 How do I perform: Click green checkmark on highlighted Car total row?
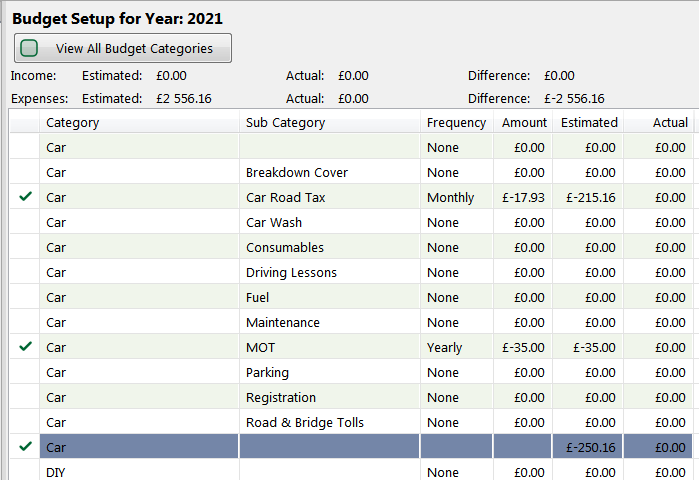(26, 447)
